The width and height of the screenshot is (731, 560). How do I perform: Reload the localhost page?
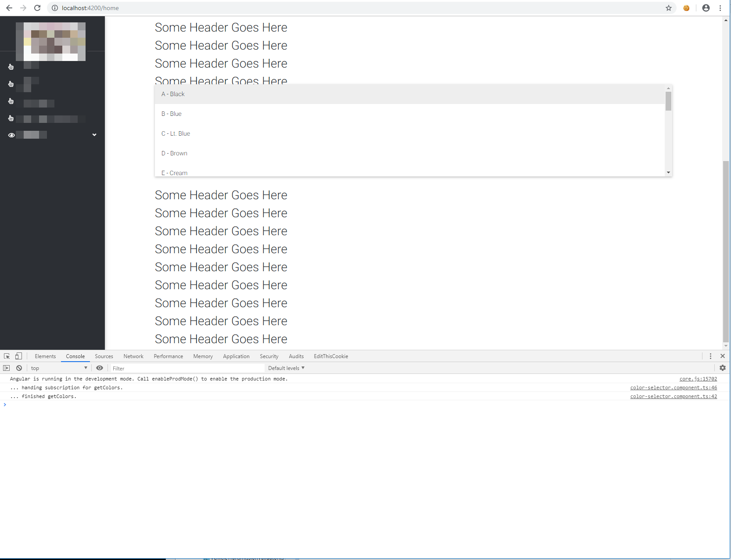point(37,8)
